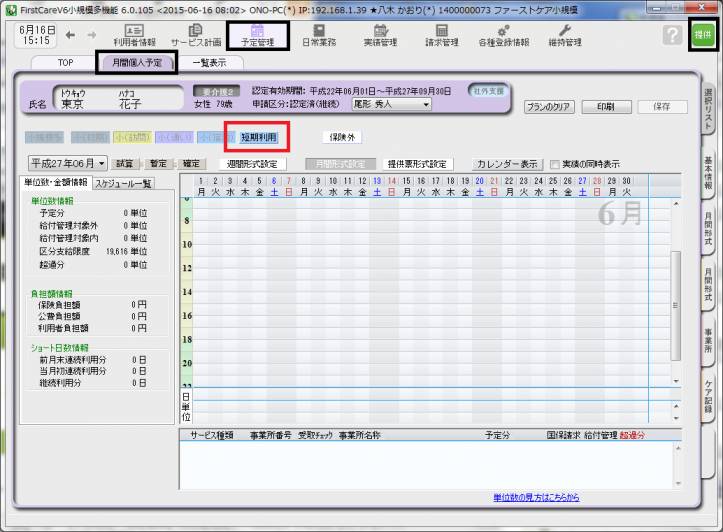This screenshot has width=723, height=532.
Task: Select the 予定管理 schedule management icon
Action: point(257,35)
